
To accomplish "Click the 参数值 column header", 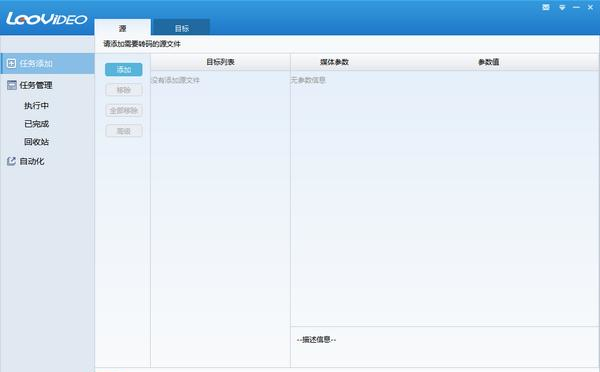I will point(489,62).
